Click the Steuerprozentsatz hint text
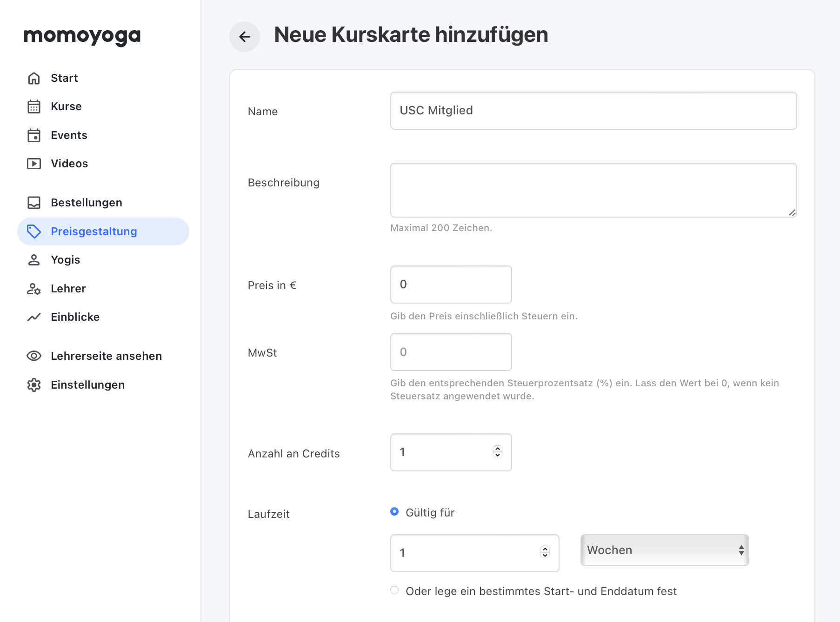 coord(585,390)
